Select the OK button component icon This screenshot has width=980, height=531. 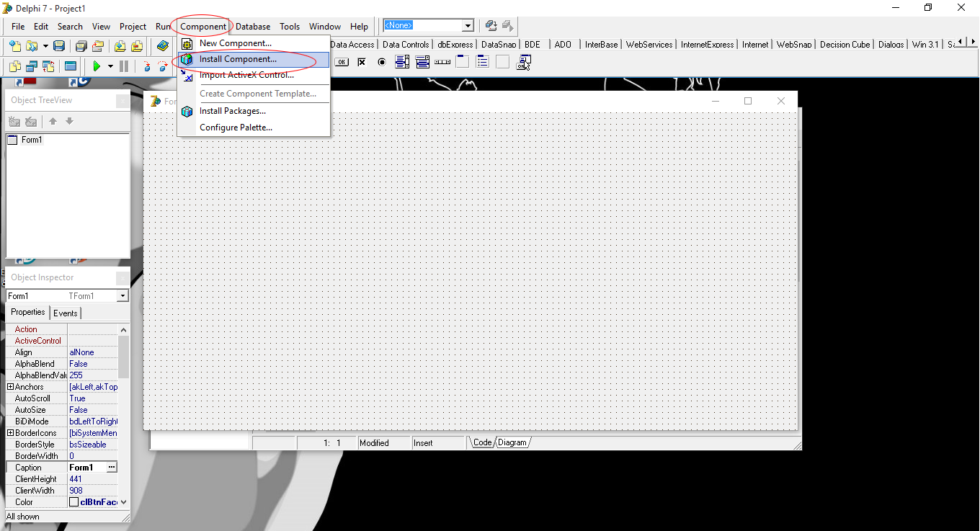coord(342,62)
